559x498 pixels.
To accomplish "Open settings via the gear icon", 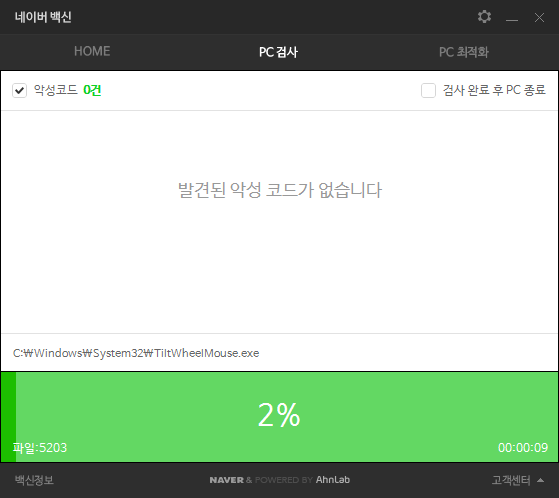I will 484,16.
